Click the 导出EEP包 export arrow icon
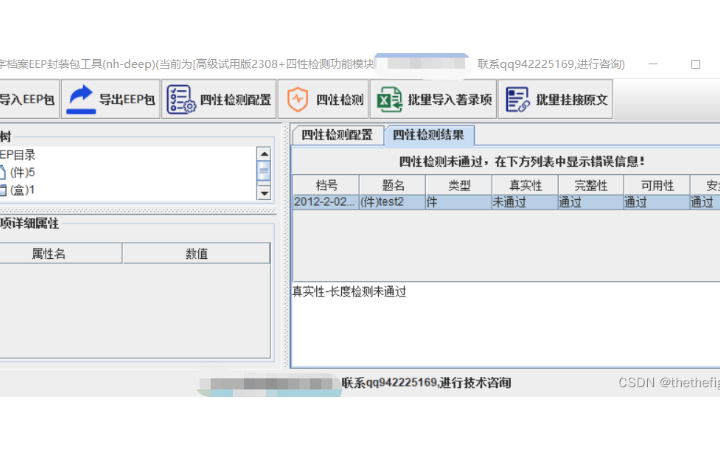The image size is (720, 450). [x=81, y=99]
